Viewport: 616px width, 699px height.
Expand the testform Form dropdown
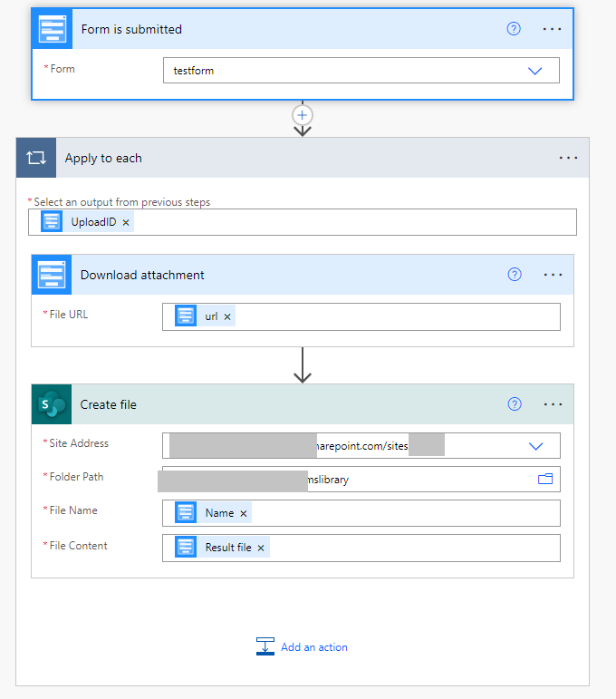pyautogui.click(x=534, y=71)
